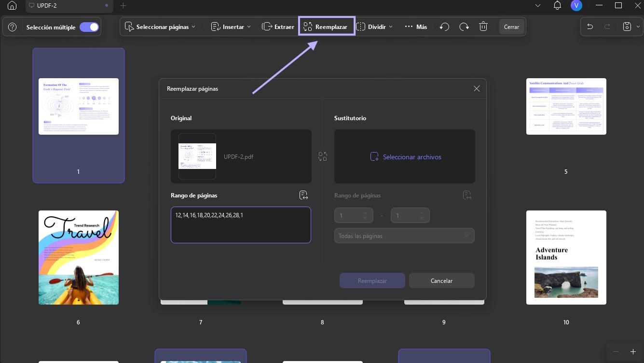Screen dimensions: 644x363
Task: Expand the Todas las páginas combo box
Action: (x=404, y=236)
